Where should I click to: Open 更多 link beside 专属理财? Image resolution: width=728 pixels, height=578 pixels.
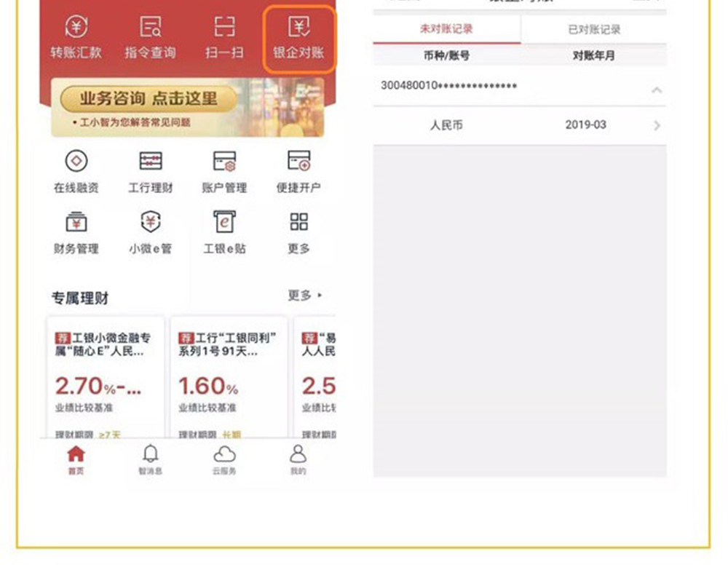(305, 296)
